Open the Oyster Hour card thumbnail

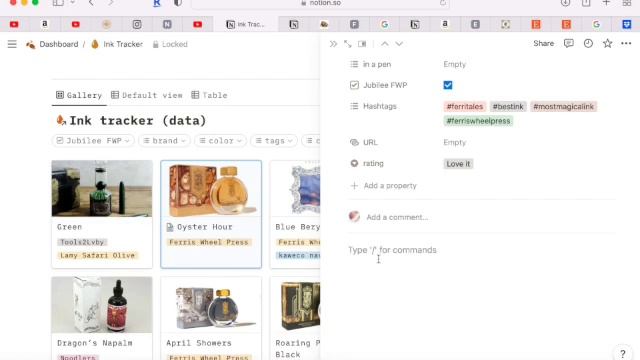coord(211,189)
